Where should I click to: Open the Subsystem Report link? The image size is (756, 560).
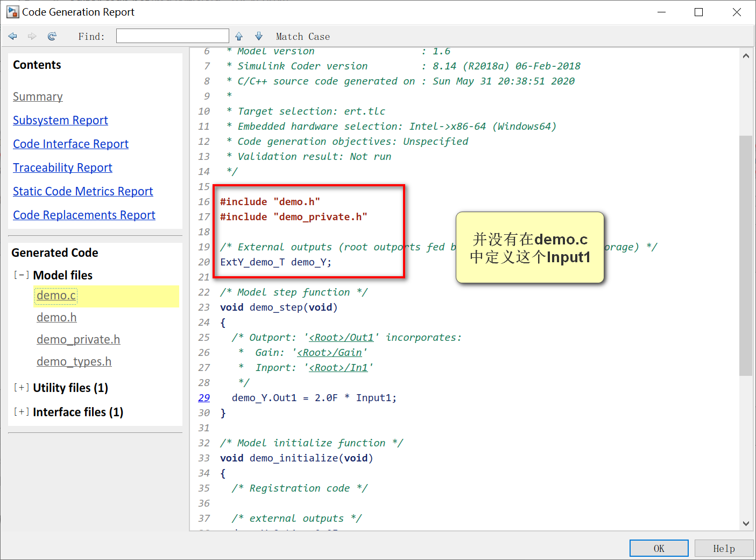[x=60, y=120]
